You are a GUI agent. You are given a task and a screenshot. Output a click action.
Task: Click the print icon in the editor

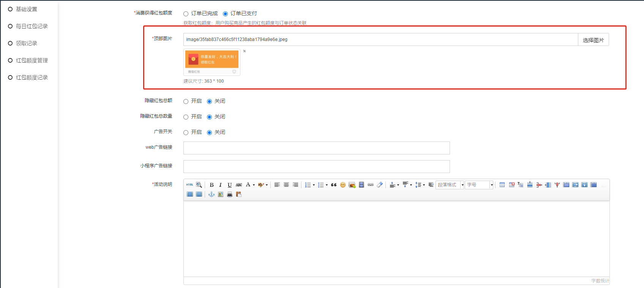pyautogui.click(x=230, y=194)
